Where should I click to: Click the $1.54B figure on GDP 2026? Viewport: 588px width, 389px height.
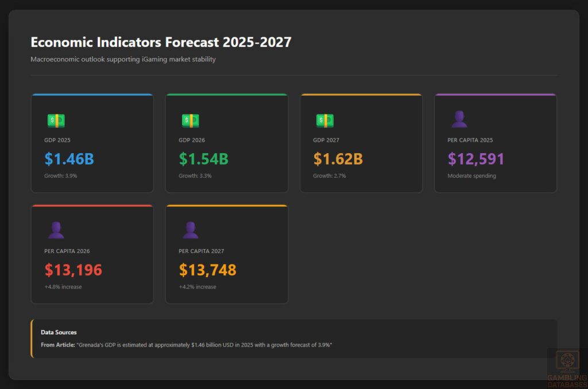point(203,159)
